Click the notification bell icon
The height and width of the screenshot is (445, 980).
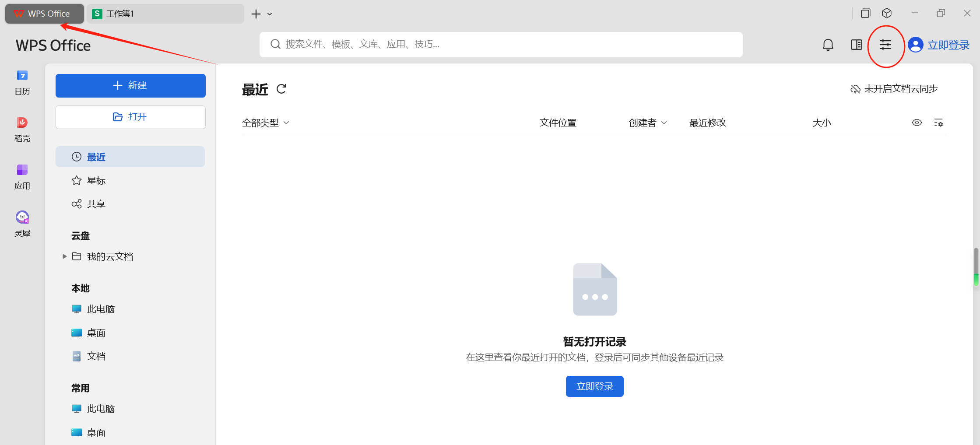tap(828, 45)
